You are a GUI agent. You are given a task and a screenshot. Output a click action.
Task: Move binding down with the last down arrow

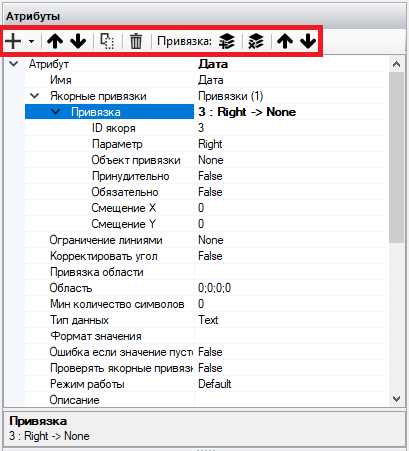(x=308, y=41)
